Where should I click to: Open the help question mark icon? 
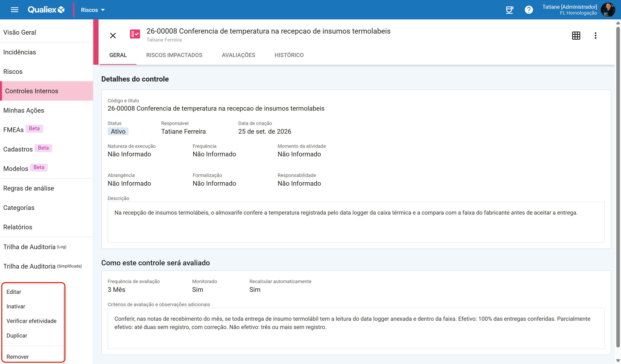click(x=528, y=10)
